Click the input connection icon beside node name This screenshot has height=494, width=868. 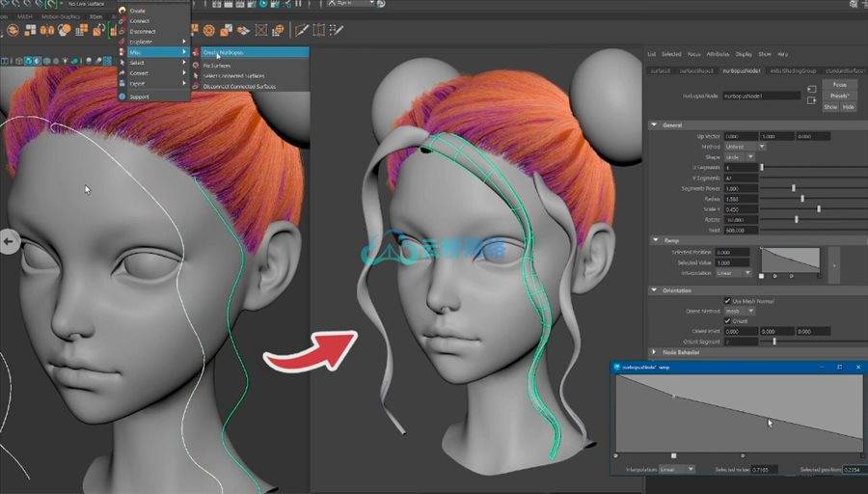(x=814, y=90)
